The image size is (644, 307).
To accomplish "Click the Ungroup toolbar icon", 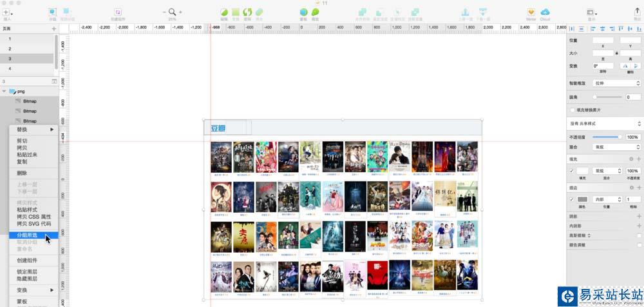I will coord(66,12).
